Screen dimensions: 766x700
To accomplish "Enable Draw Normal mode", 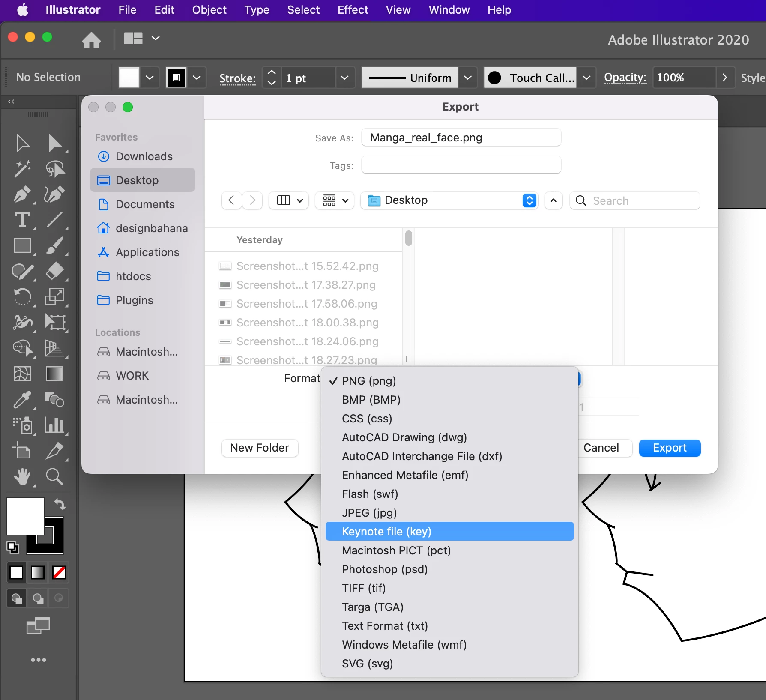I will click(16, 598).
